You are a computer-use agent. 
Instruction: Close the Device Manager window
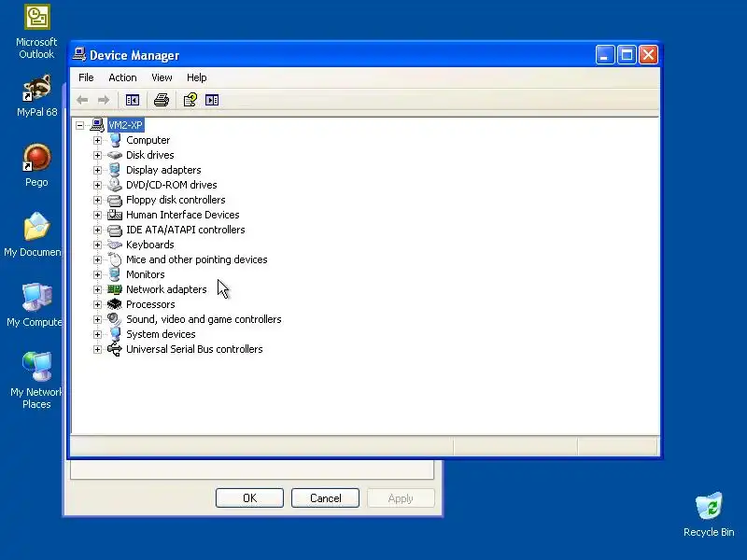pyautogui.click(x=648, y=55)
